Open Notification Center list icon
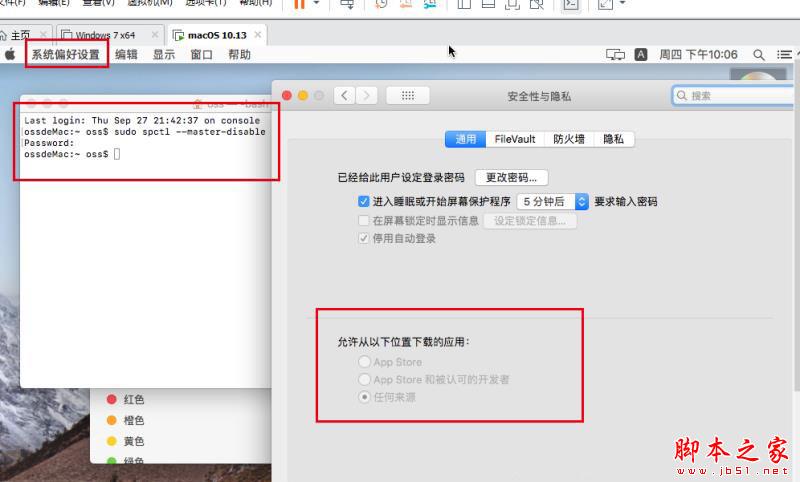This screenshot has height=482, width=800. (784, 55)
